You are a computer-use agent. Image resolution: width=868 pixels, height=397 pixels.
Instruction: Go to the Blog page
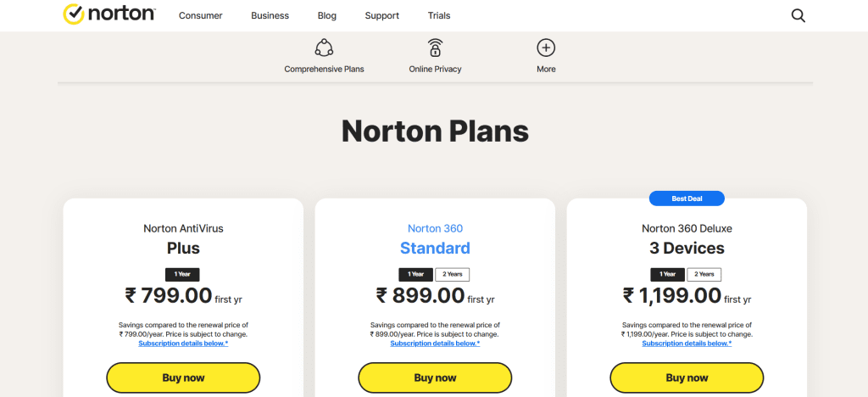326,15
